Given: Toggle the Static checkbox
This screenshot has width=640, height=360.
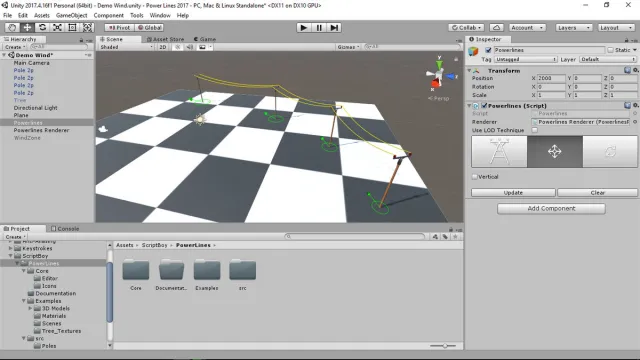Looking at the screenshot, I should click(610, 50).
